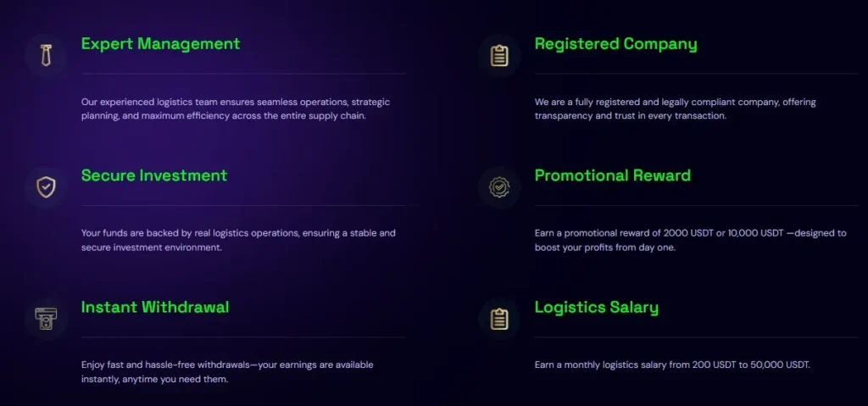Select the Logistics Salary heading
868x406 pixels.
tap(596, 307)
